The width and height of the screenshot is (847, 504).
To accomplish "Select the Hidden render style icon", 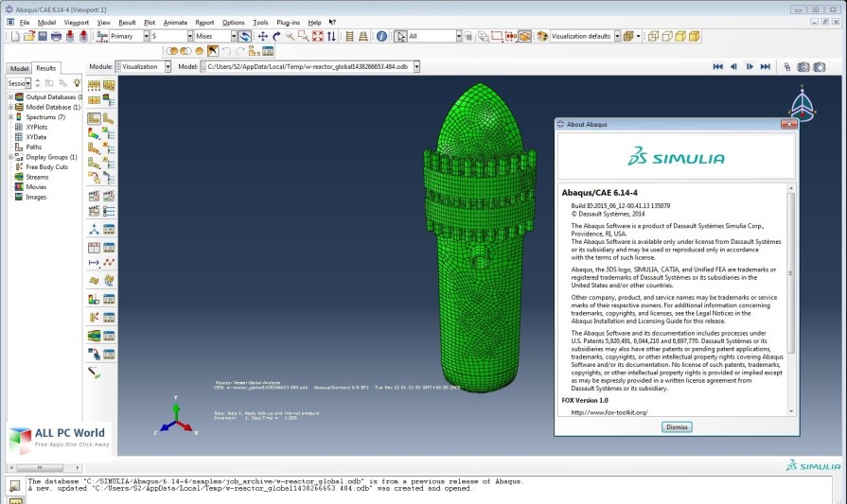I will (x=667, y=36).
